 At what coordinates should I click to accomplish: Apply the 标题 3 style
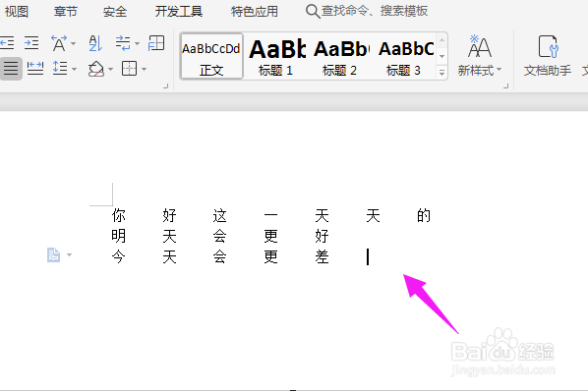coord(405,56)
